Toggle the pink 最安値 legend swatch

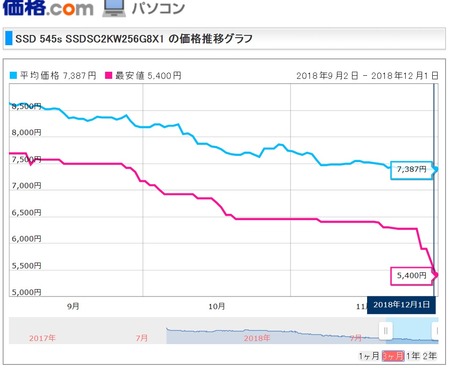coord(109,76)
